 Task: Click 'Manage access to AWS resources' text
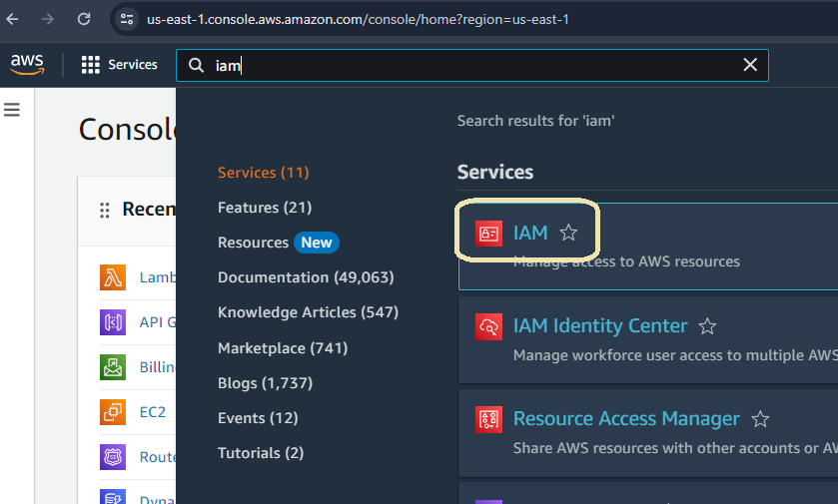click(x=626, y=261)
